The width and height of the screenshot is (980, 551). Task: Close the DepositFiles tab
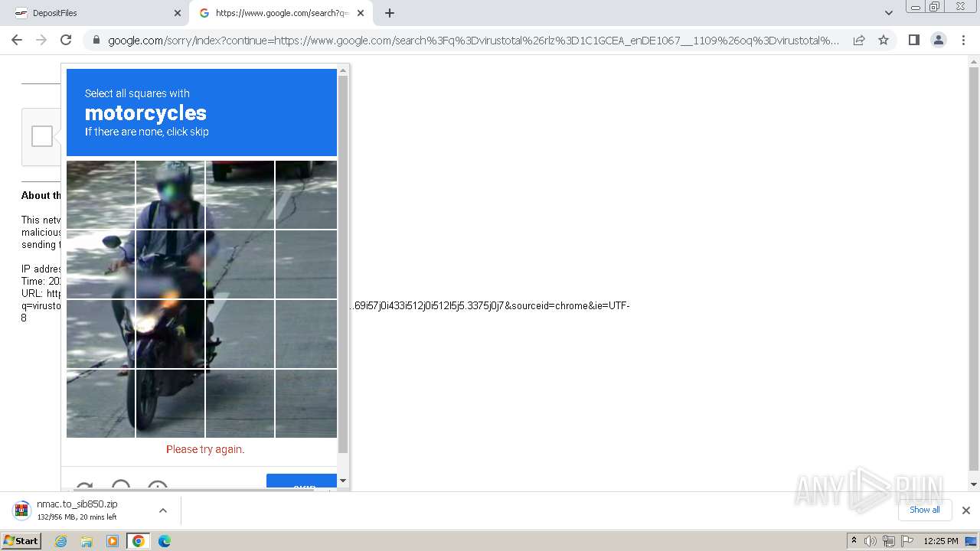click(178, 13)
